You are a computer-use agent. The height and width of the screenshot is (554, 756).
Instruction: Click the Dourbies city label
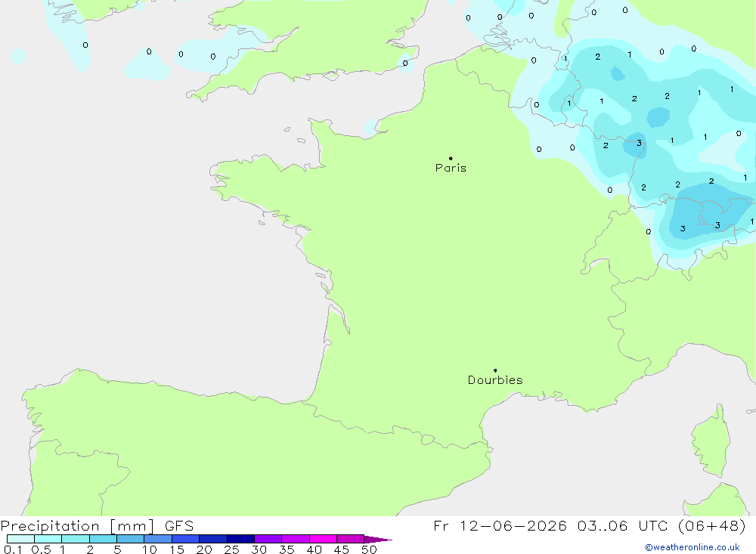[x=495, y=380]
